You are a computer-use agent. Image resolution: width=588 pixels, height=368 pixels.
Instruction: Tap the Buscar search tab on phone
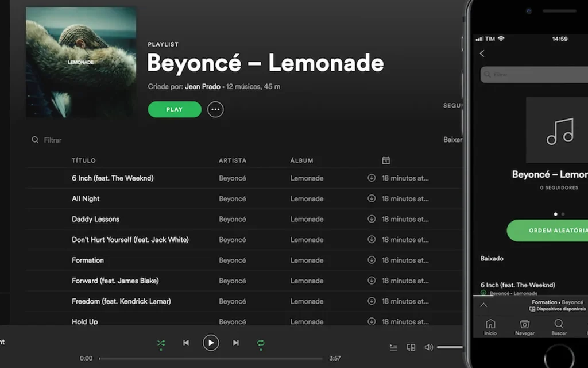point(559,327)
